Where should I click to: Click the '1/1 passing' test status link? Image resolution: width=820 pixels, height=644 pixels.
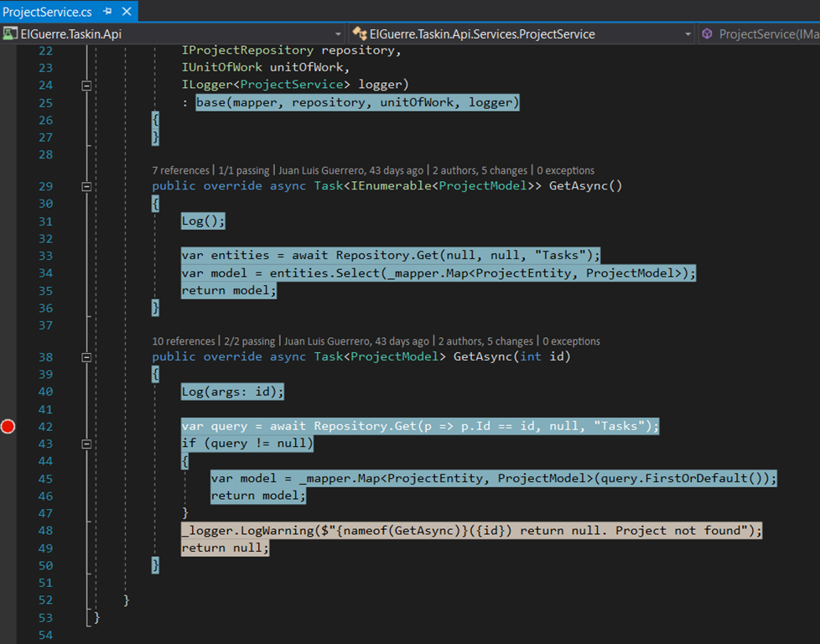click(x=246, y=170)
